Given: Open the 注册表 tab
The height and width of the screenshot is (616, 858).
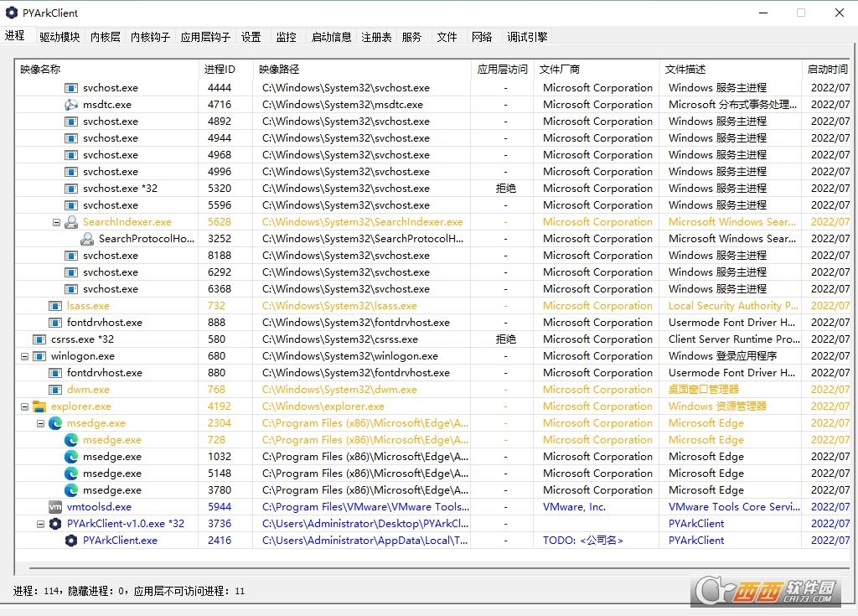Looking at the screenshot, I should [376, 37].
